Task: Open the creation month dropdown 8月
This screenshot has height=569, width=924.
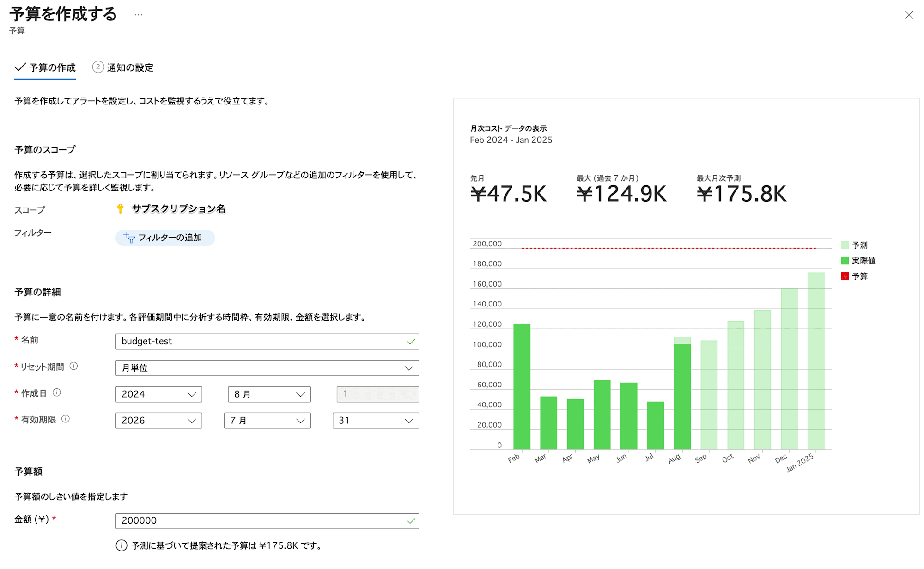Action: tap(269, 394)
